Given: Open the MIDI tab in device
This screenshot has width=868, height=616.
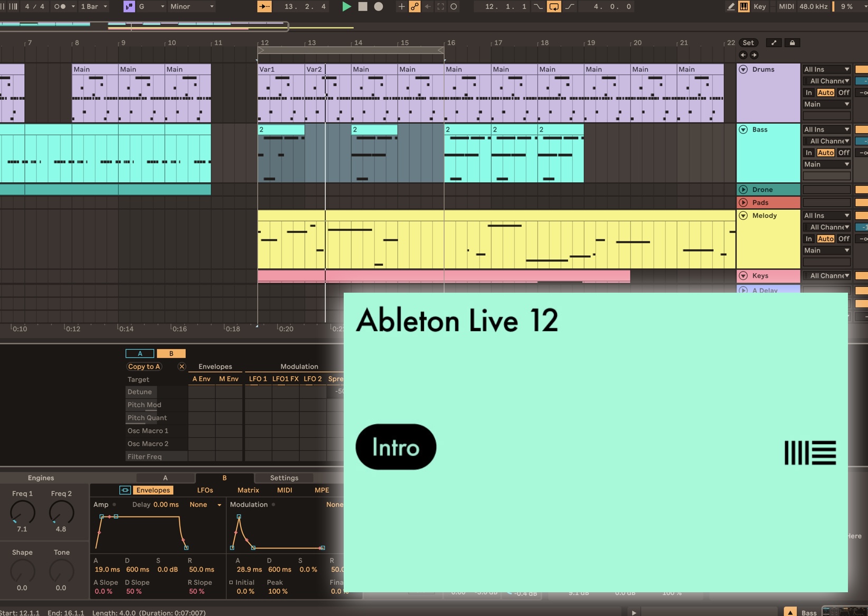Looking at the screenshot, I should (x=285, y=490).
